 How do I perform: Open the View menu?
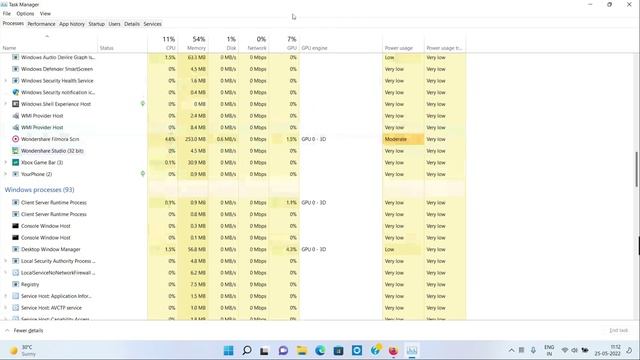(x=45, y=13)
